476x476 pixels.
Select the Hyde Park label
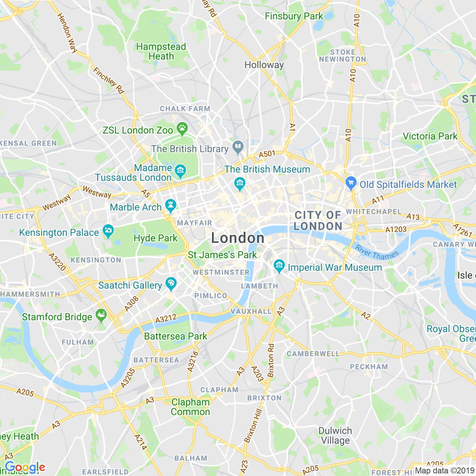click(155, 238)
